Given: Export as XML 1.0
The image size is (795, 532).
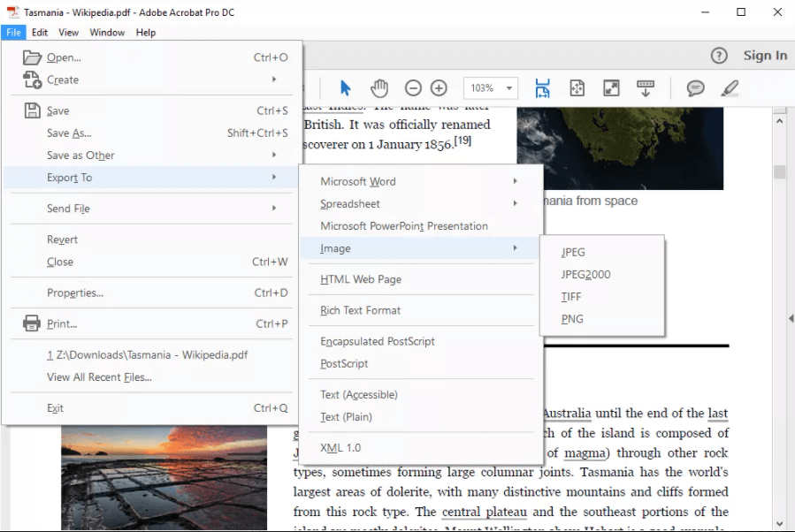Looking at the screenshot, I should pyautogui.click(x=420, y=447).
